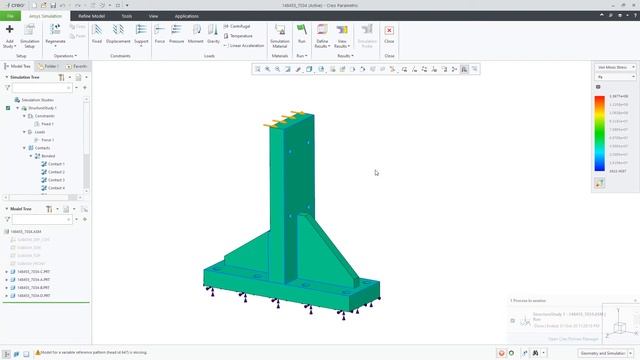Click the find binoculars icon in status bar
The image size is (640, 360).
[x=536, y=353]
